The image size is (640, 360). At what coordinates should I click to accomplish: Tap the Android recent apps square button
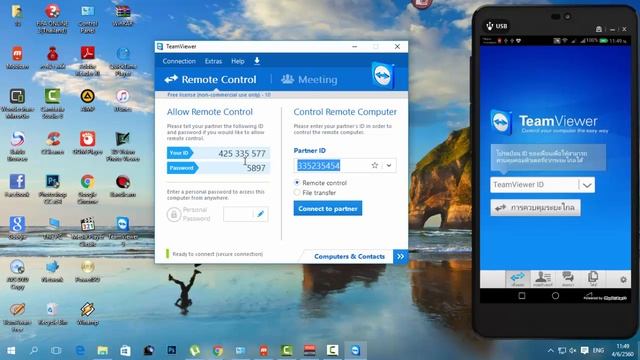click(522, 296)
